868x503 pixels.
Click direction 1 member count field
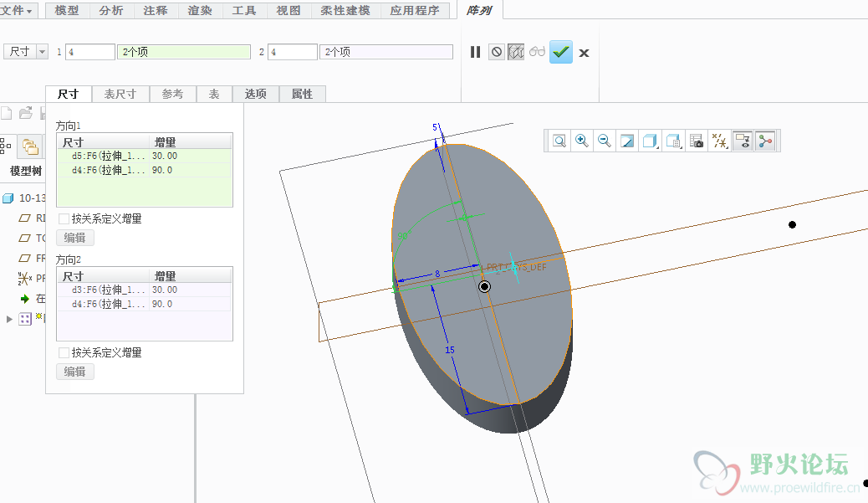[90, 52]
